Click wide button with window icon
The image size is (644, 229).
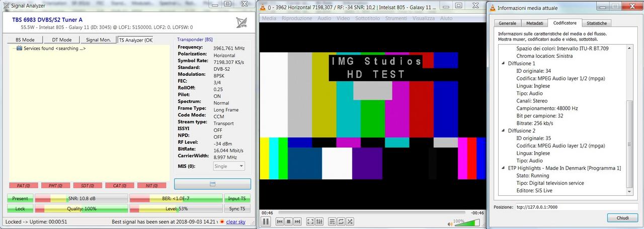click(212, 184)
